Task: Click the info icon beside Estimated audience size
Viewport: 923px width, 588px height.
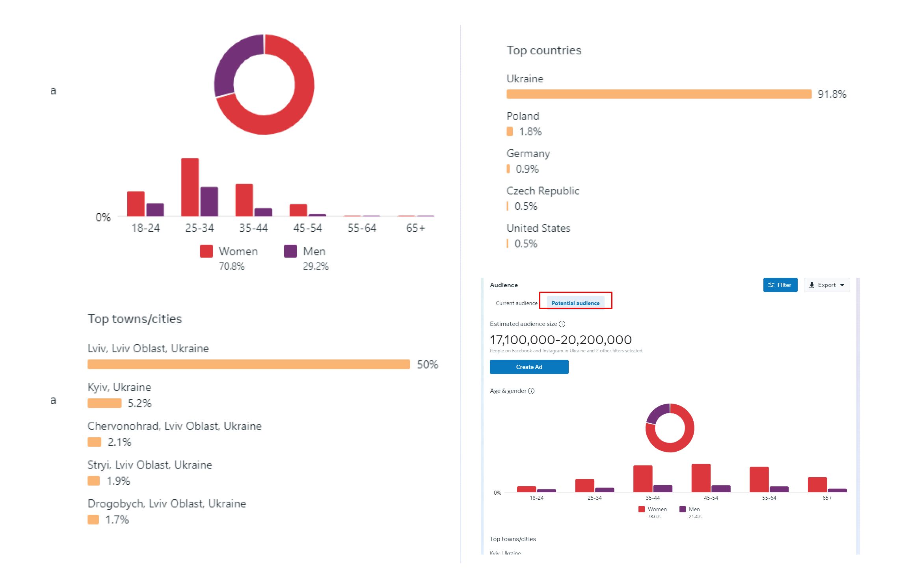Action: [x=562, y=324]
